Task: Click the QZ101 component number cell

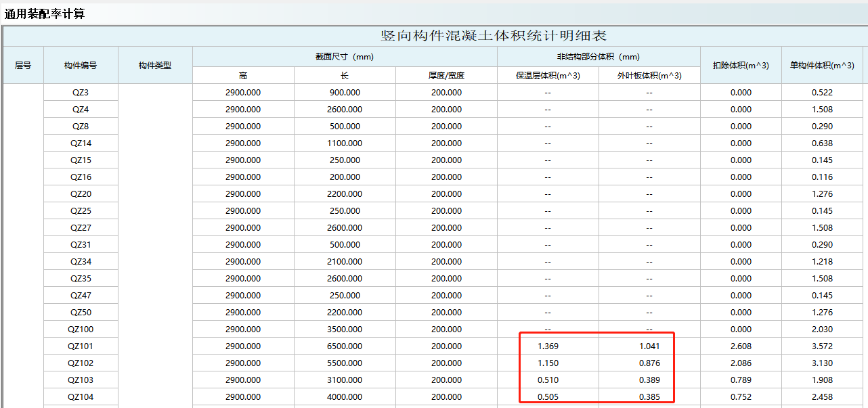Action: point(81,346)
